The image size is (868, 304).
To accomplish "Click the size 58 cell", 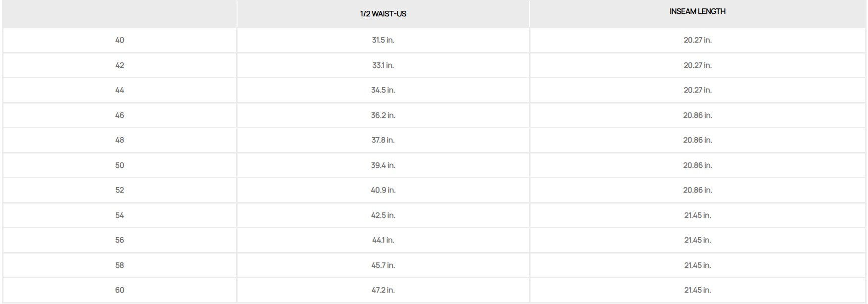I will [x=120, y=265].
